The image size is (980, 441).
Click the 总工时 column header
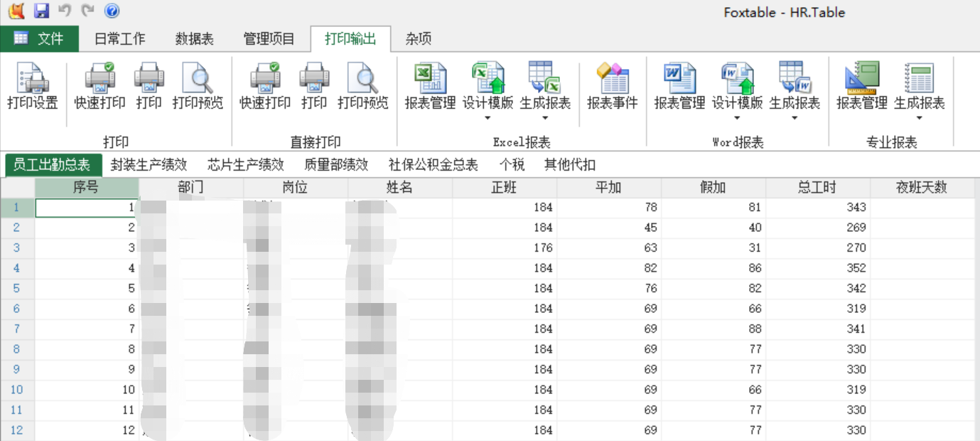pyautogui.click(x=817, y=188)
